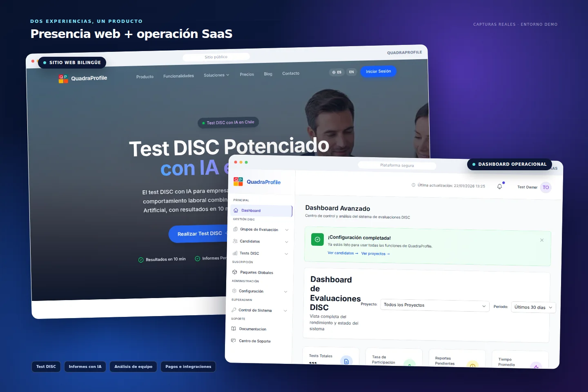Follow the Ver candidatos link
The image size is (588, 392).
[343, 253]
